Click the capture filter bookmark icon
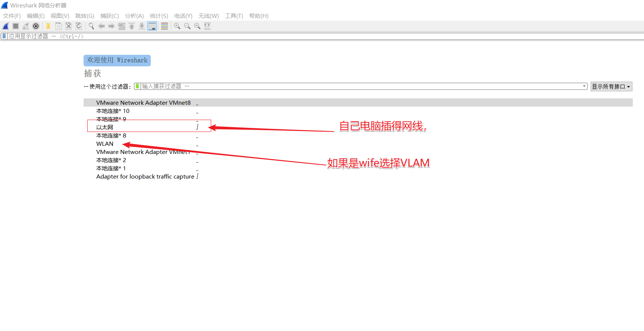This screenshot has width=644, height=331. point(137,86)
